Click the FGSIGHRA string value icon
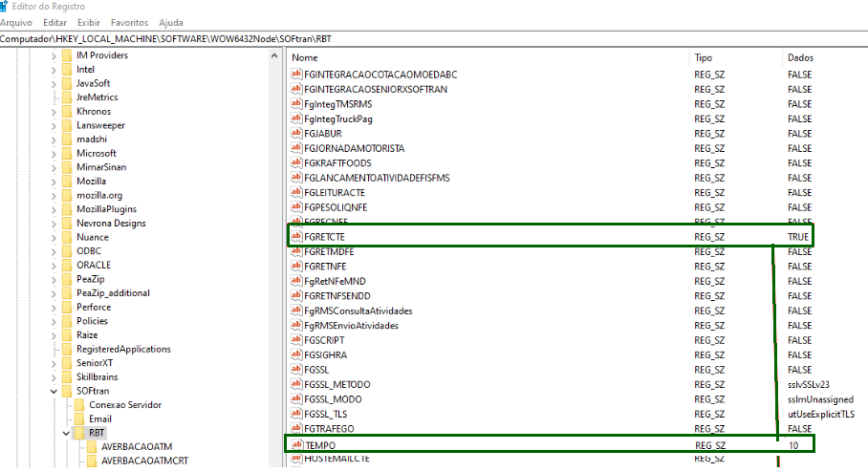The height and width of the screenshot is (472, 868). tap(296, 354)
